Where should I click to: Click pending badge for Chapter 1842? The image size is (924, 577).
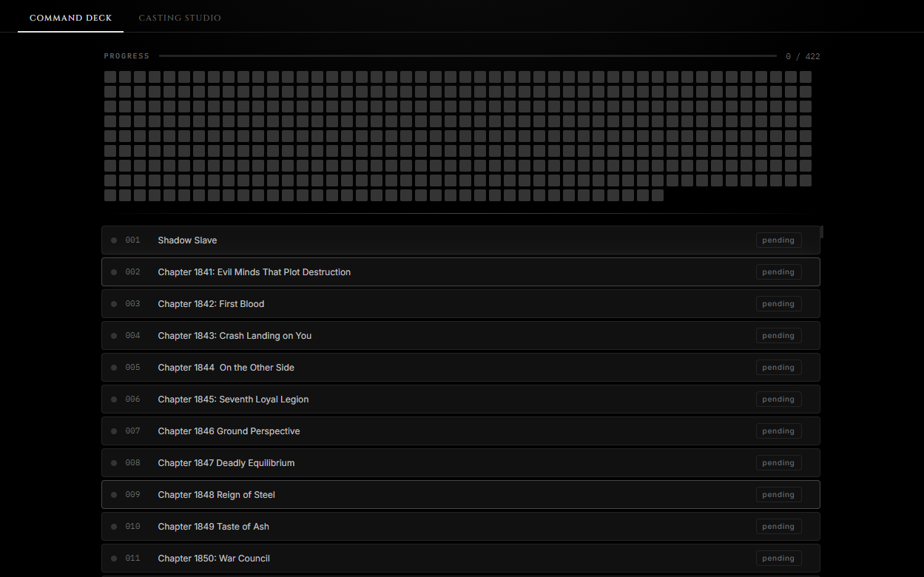tap(778, 304)
